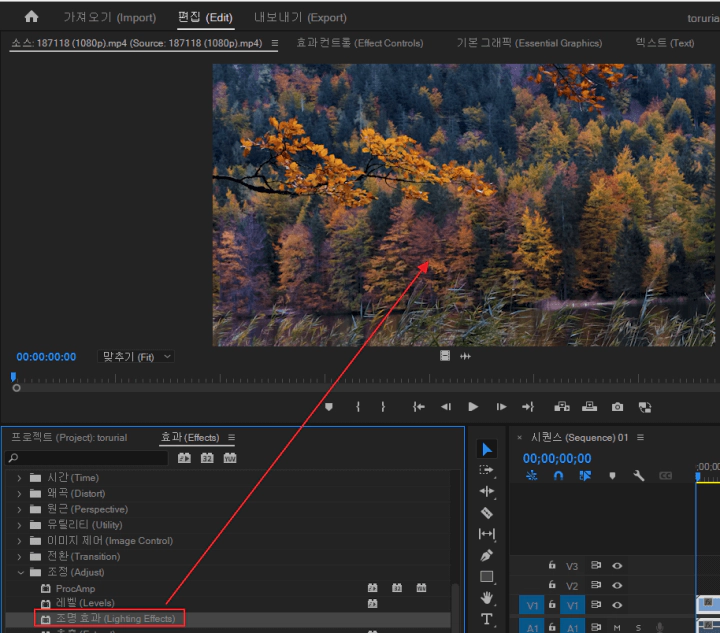Viewport: 720px width, 633px height.
Task: Play the source clip
Action: 473,407
